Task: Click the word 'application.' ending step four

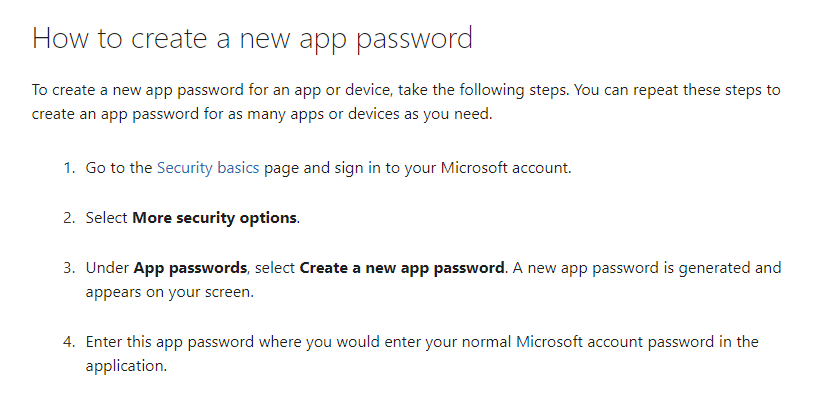Action: pyautogui.click(x=126, y=366)
